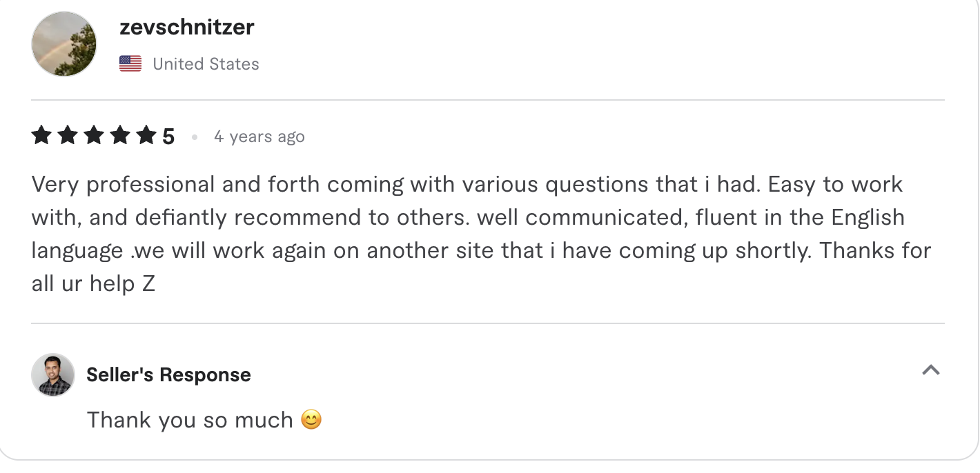Click the Thank you so much reply text

[190, 419]
